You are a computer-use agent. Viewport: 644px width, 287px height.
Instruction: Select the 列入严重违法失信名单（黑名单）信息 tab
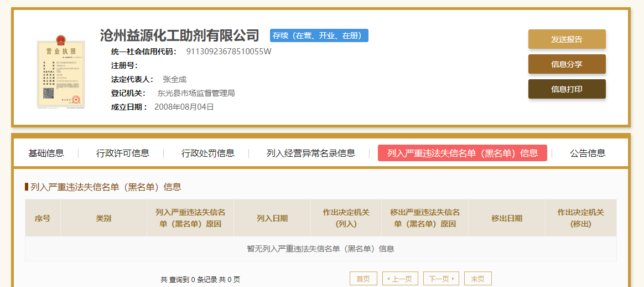click(463, 153)
